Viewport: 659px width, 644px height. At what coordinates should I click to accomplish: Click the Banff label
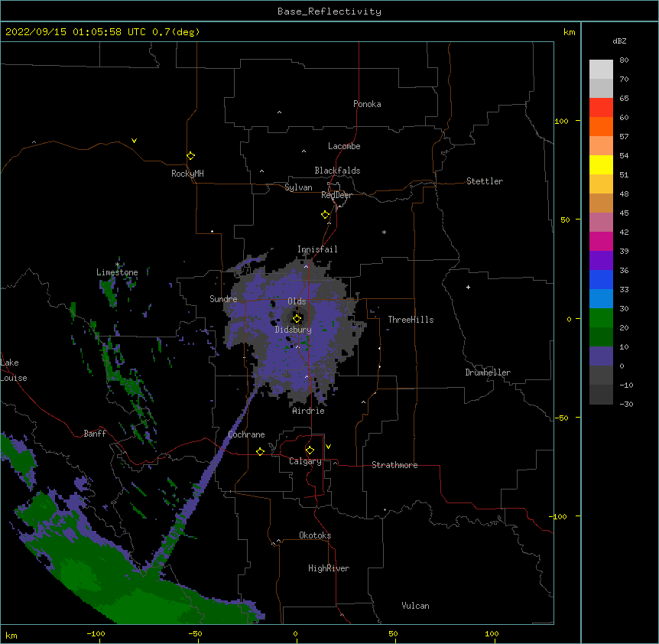(95, 434)
